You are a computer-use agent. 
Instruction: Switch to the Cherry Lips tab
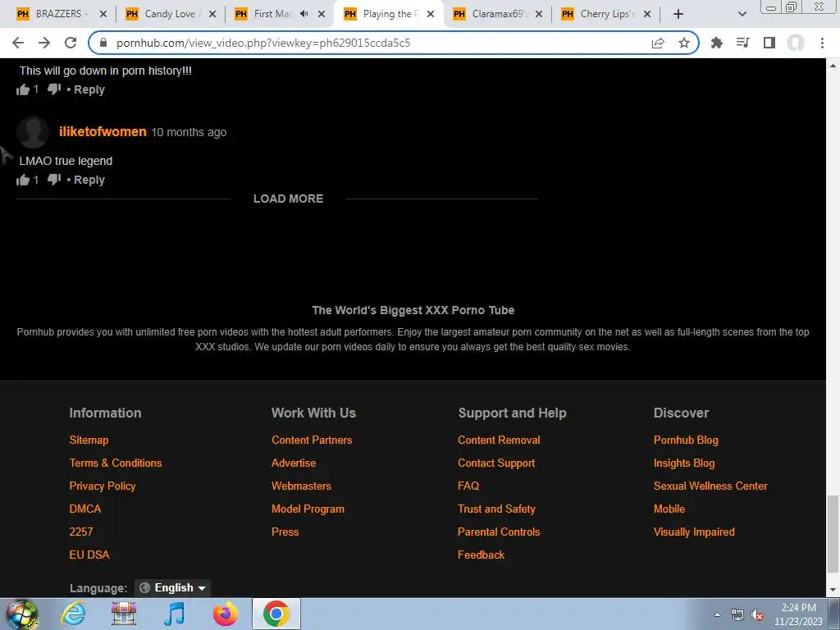(607, 14)
